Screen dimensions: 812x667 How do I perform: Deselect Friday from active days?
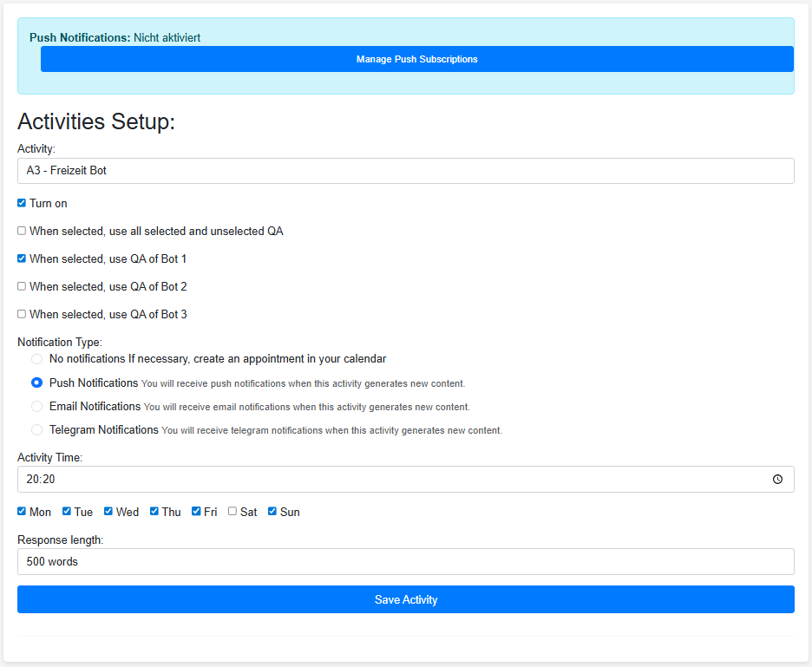point(195,511)
